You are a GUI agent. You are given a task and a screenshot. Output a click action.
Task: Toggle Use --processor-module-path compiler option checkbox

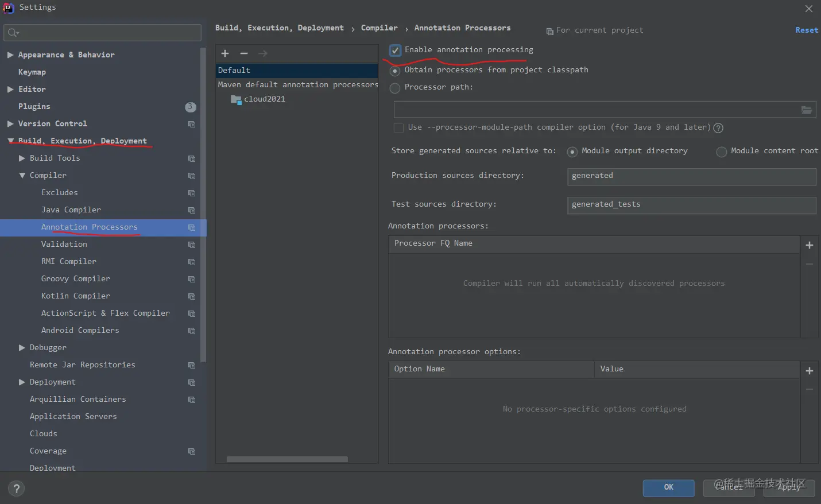[398, 127]
